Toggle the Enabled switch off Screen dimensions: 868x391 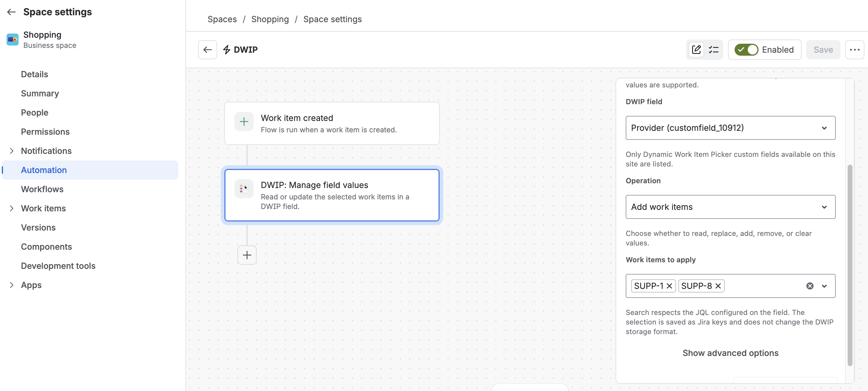point(746,50)
